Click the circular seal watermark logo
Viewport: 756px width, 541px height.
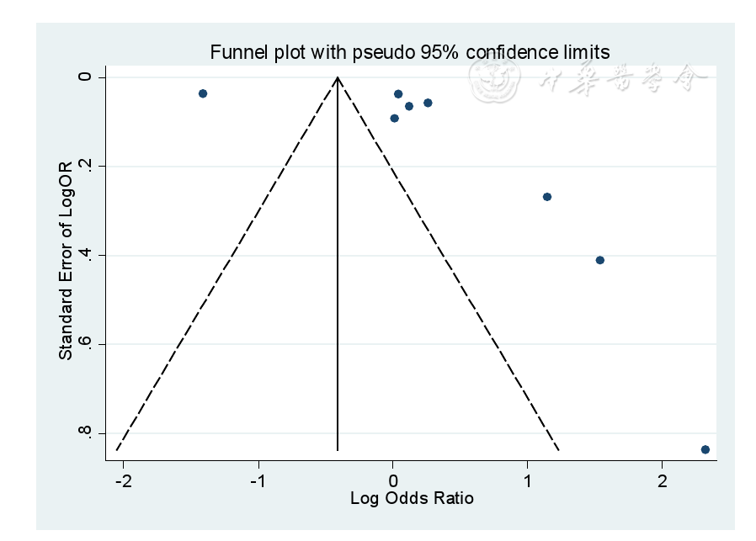tap(496, 81)
